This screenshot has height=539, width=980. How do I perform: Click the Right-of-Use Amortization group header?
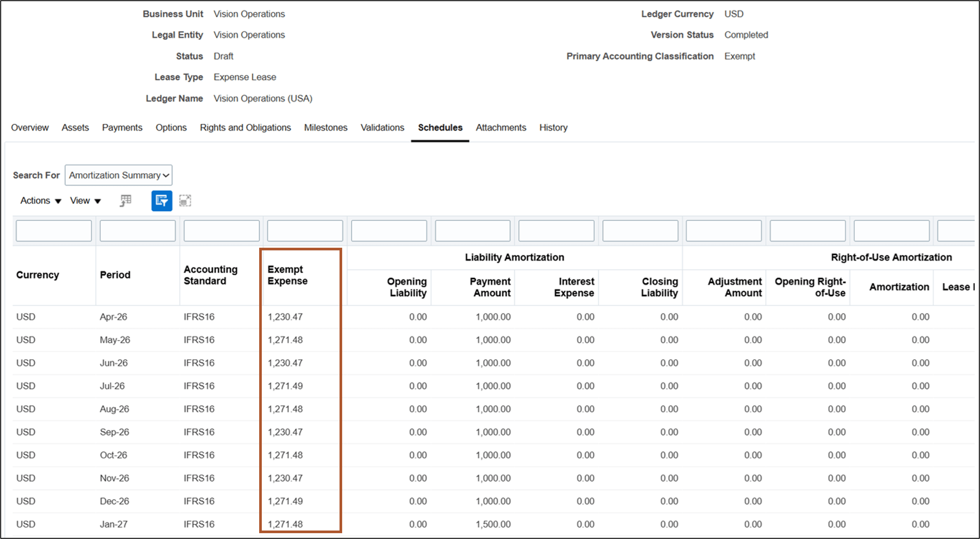pyautogui.click(x=891, y=257)
